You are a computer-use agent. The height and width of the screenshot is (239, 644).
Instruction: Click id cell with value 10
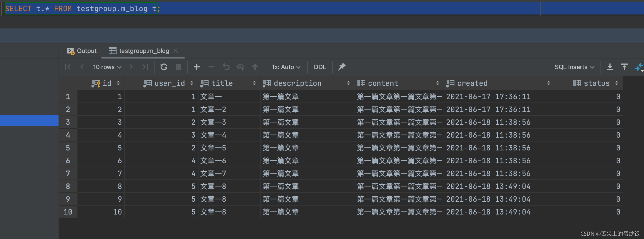point(101,212)
